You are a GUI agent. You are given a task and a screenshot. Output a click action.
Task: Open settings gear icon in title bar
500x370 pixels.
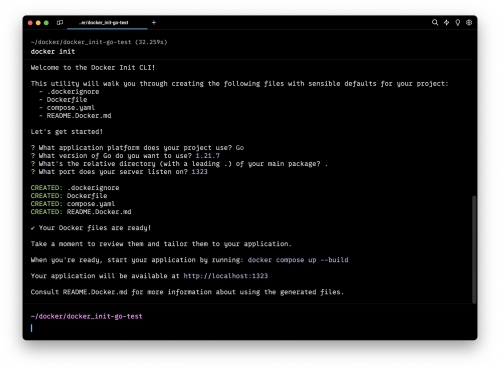pyautogui.click(x=469, y=22)
